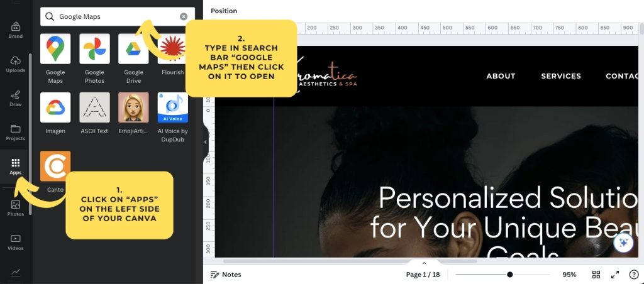The image size is (644, 284).
Task: Open Projects in the sidebar
Action: point(16,133)
